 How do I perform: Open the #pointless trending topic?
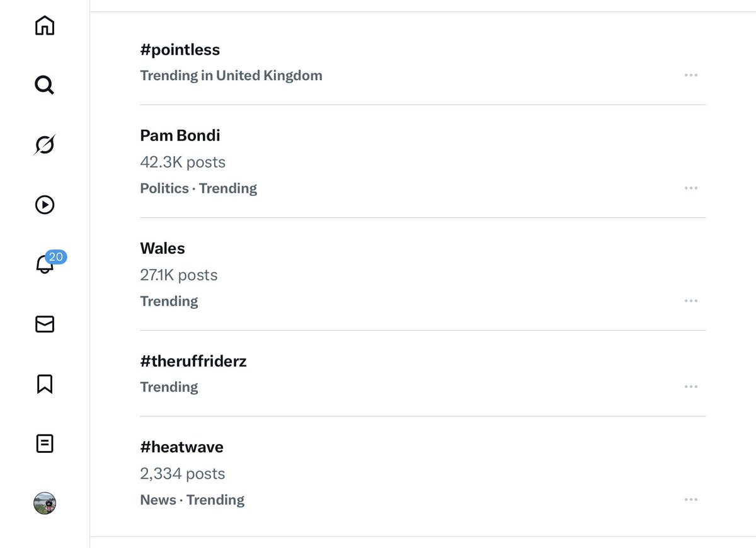point(423,62)
